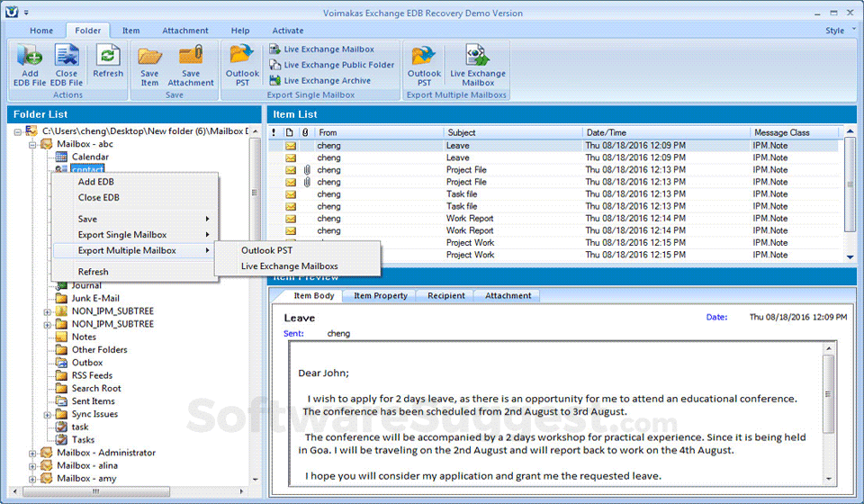The height and width of the screenshot is (504, 864).
Task: Select the Junk E-Mail folder
Action: (x=95, y=298)
